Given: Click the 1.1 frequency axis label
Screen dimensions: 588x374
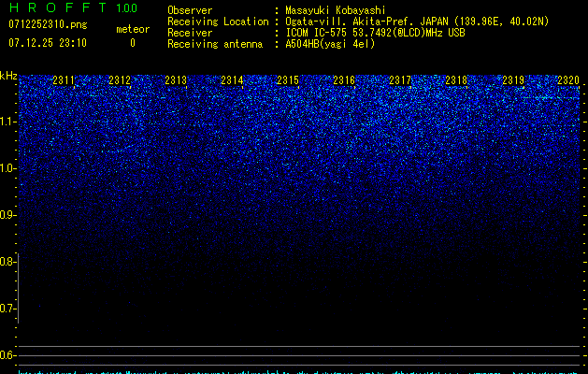Looking at the screenshot, I should tap(7, 122).
